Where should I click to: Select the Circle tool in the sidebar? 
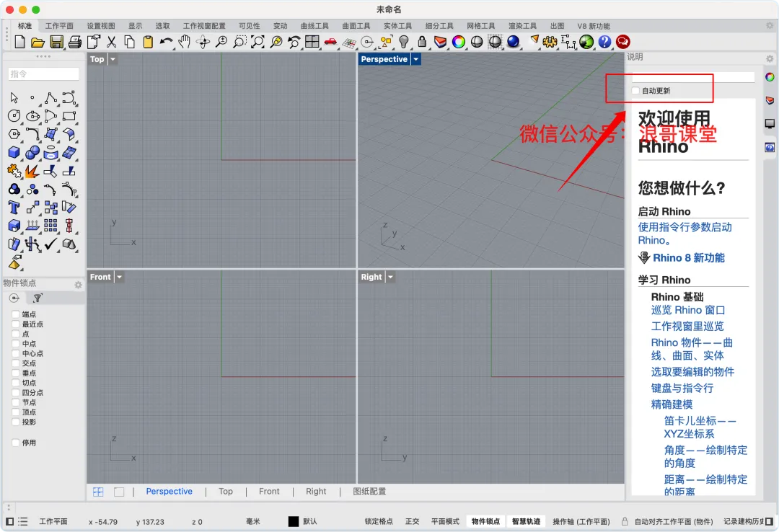coord(14,116)
